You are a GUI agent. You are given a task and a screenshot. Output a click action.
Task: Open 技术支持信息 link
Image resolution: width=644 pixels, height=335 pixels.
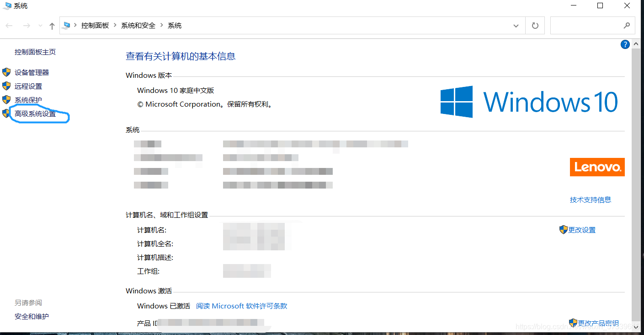coord(591,200)
